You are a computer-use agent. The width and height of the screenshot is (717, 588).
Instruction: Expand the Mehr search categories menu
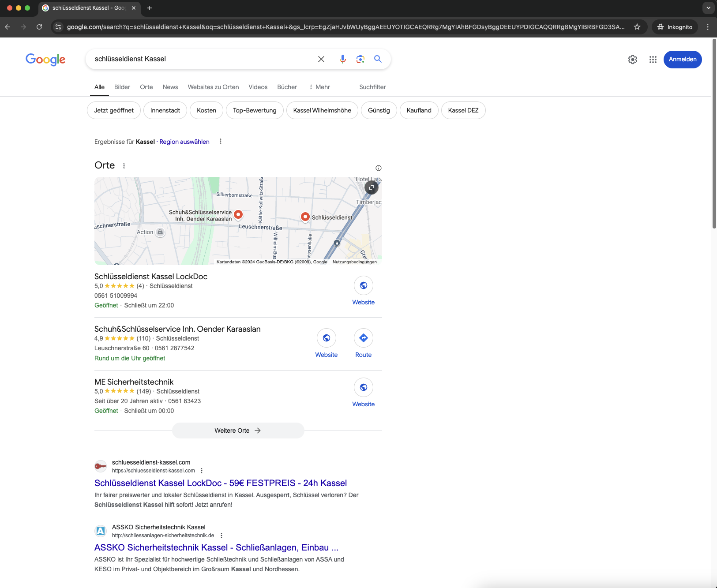[319, 87]
